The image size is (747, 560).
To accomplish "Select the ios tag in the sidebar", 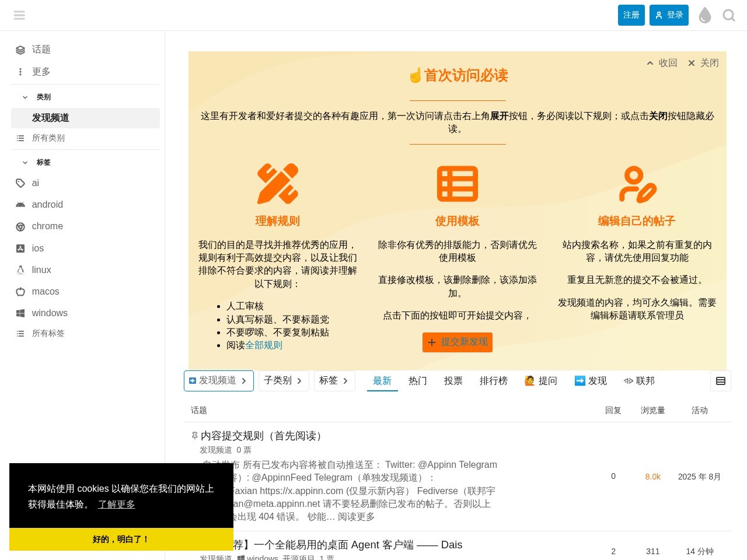I will pyautogui.click(x=37, y=249).
